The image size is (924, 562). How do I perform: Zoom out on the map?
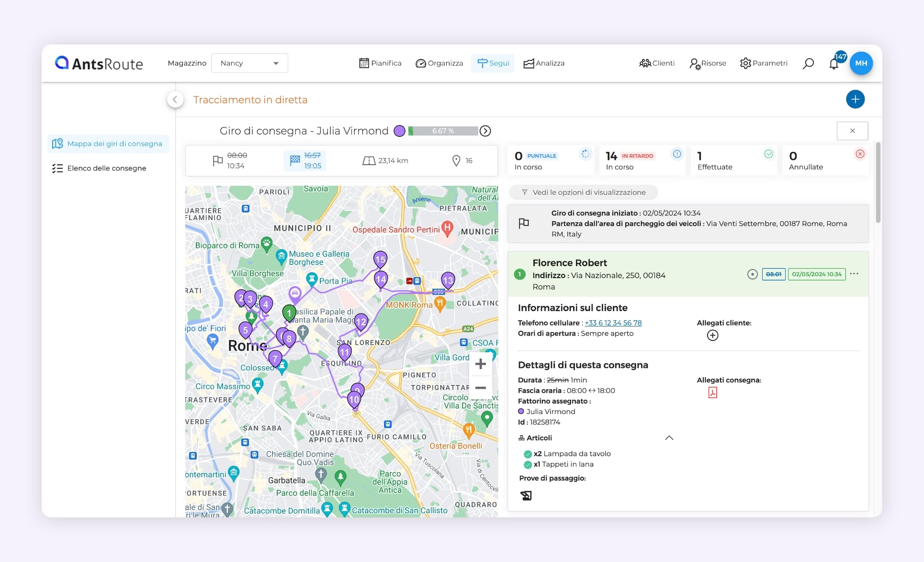click(x=481, y=388)
